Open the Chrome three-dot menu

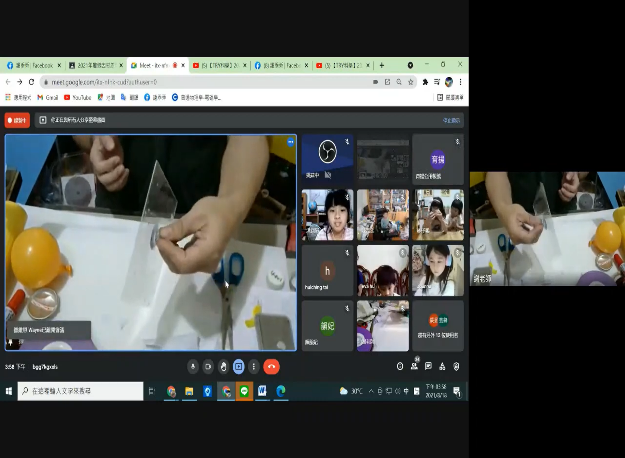point(460,82)
